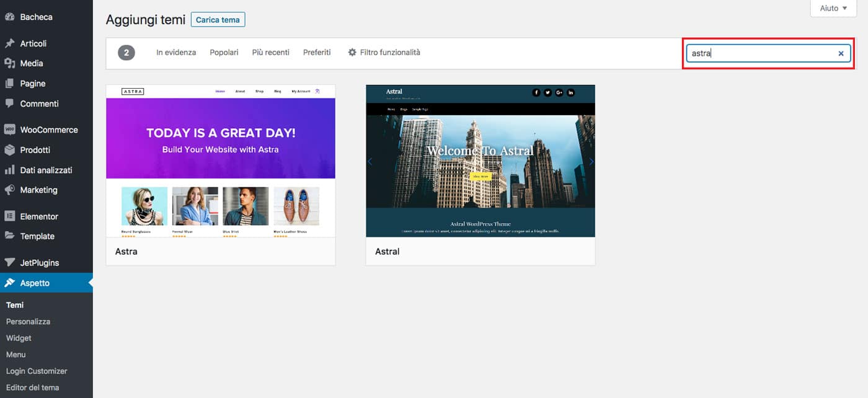Go to the Menu submenu link
This screenshot has height=398, width=868.
[16, 355]
